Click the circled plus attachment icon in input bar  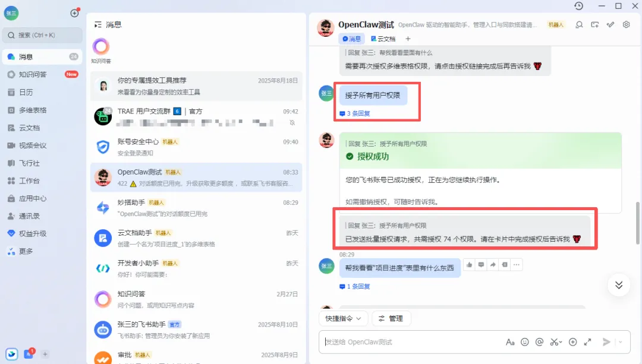(x=573, y=342)
